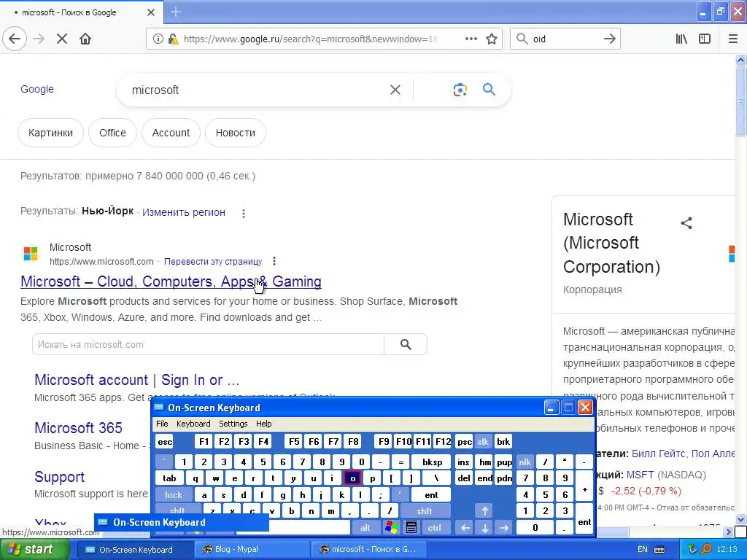Click in the Искать на microsoft.com field
This screenshot has width=747, height=560.
(208, 344)
